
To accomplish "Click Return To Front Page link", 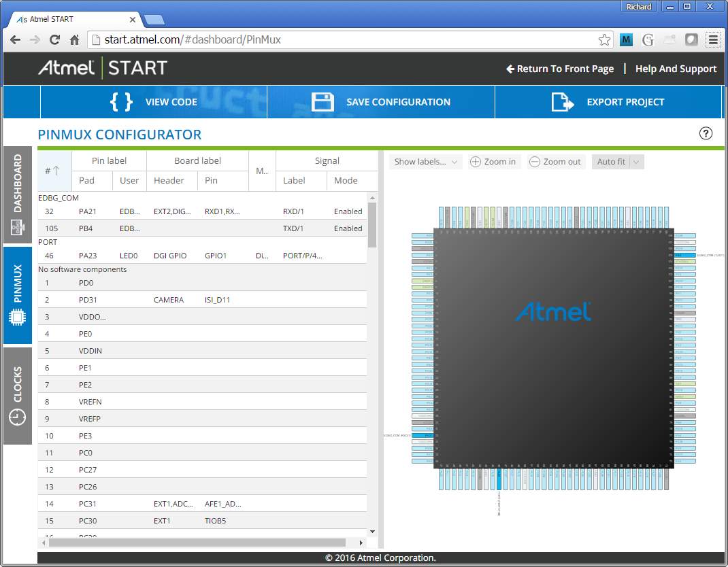I will (560, 69).
